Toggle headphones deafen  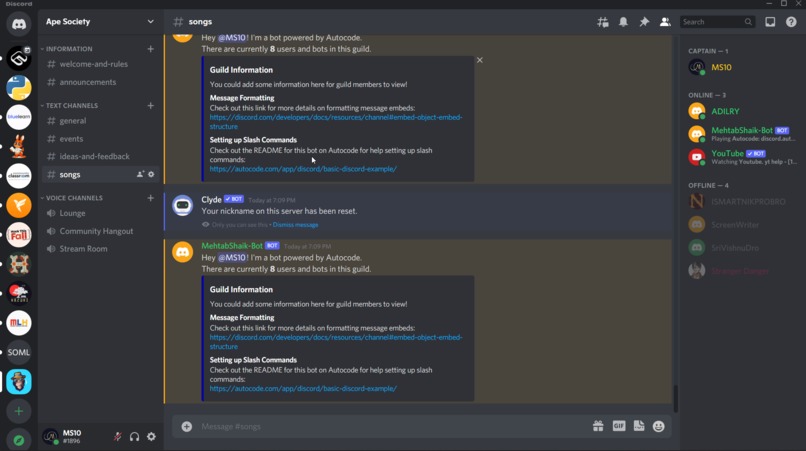click(x=134, y=437)
